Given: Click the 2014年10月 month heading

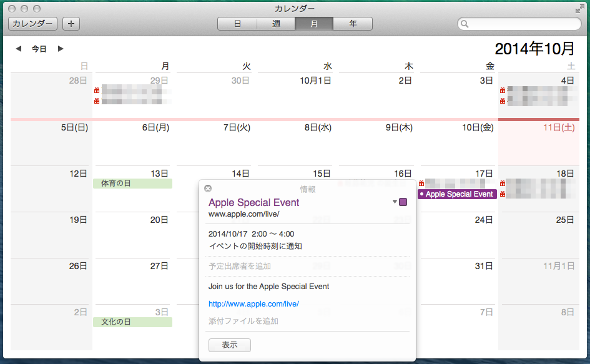Looking at the screenshot, I should pyautogui.click(x=534, y=49).
